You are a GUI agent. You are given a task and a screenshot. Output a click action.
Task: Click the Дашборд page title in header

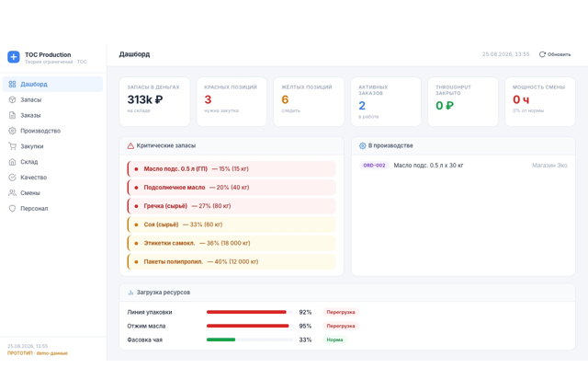135,54
